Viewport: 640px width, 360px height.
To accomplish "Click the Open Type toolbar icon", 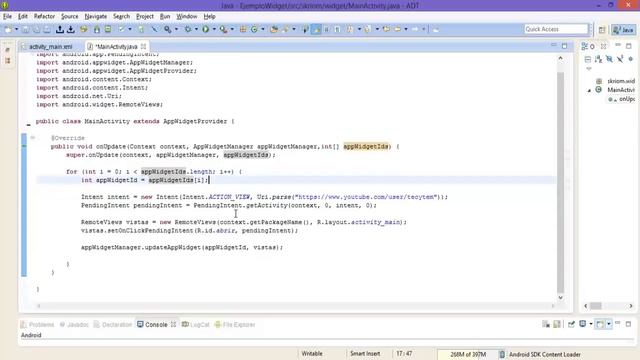I will pyautogui.click(x=274, y=29).
